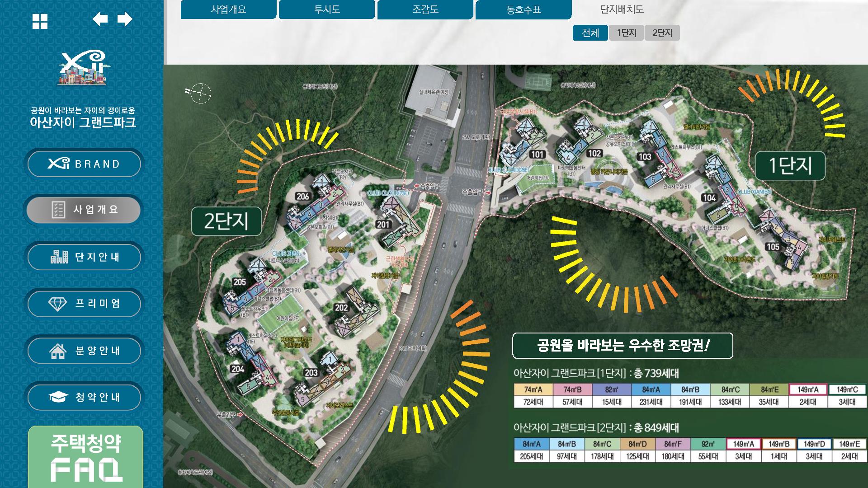This screenshot has width=868, height=488.
Task: Click the 총 739세대 heading
Action: 656,374
